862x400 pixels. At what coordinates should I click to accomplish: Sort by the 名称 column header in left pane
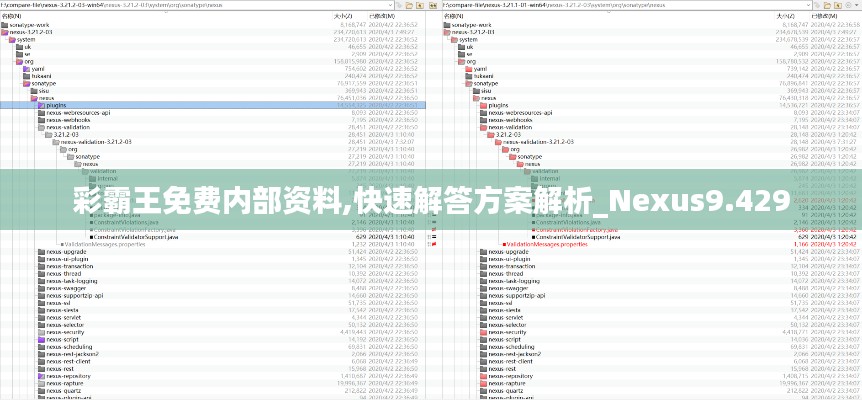(12, 16)
